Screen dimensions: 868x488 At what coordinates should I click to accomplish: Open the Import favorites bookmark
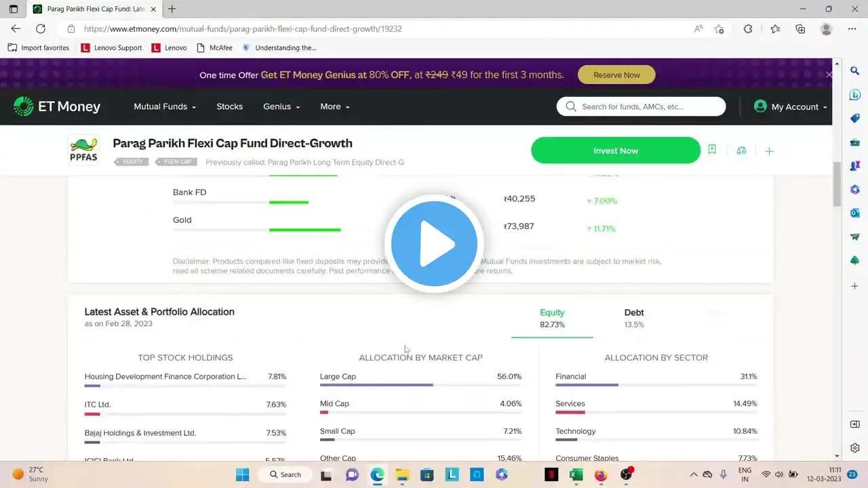pos(39,48)
